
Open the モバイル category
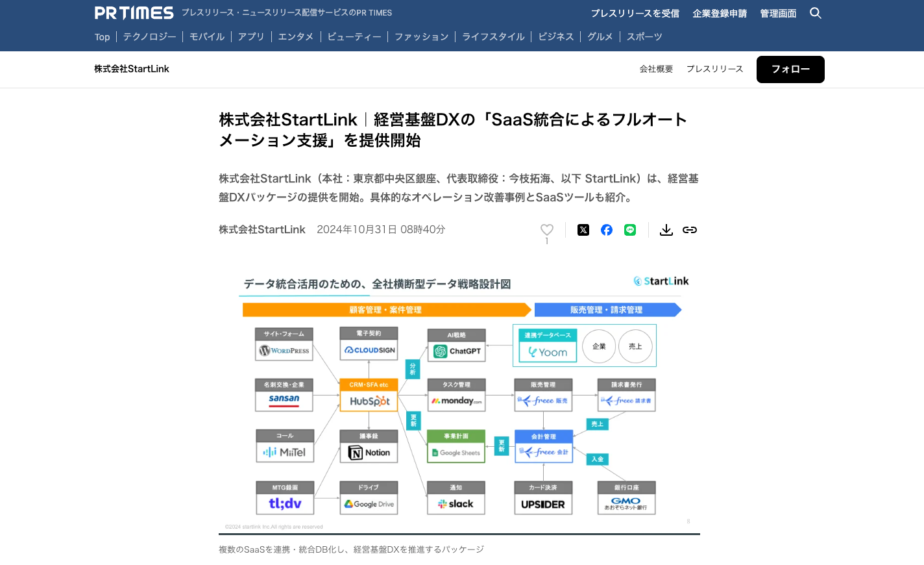click(x=207, y=37)
